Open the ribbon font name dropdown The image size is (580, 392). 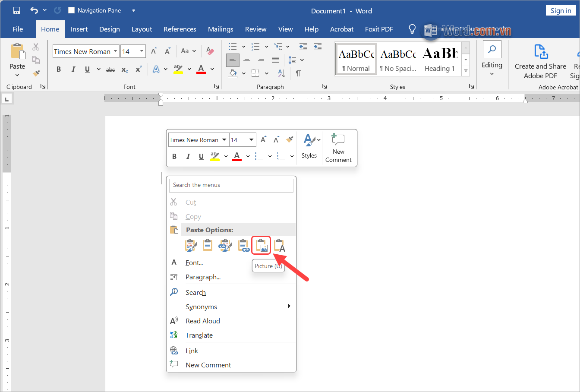pos(115,51)
